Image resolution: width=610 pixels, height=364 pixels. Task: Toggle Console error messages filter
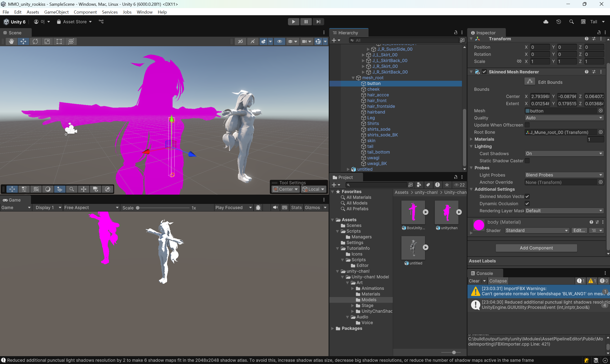point(604,281)
